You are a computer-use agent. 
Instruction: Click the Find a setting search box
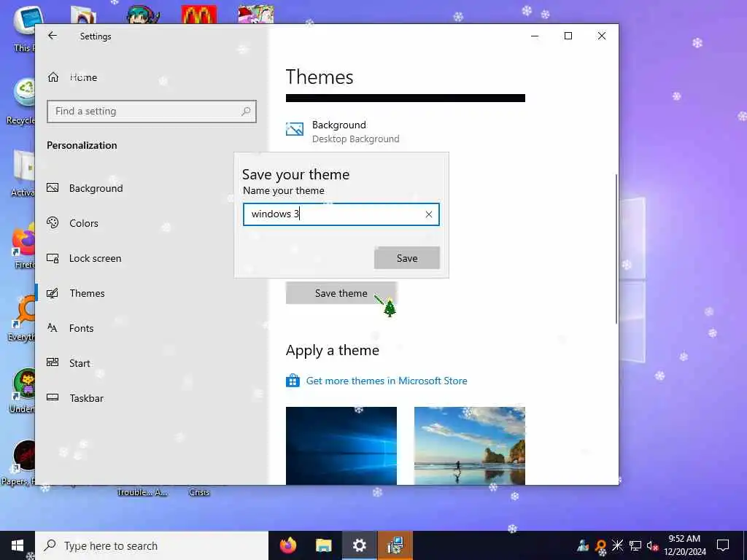click(x=152, y=112)
